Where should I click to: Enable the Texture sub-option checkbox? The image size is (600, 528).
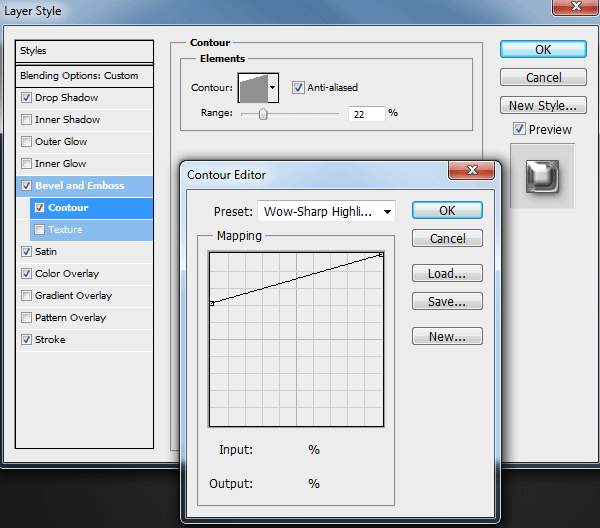tap(39, 230)
